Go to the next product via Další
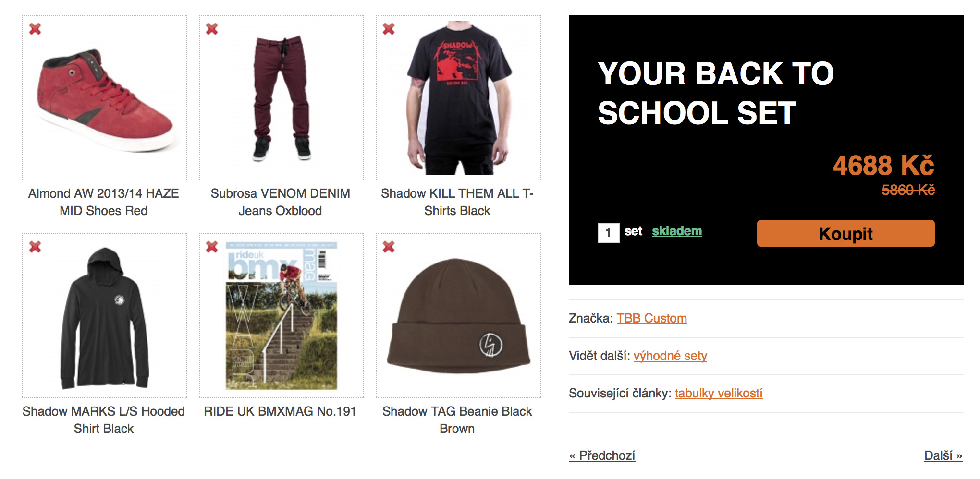The width and height of the screenshot is (980, 479). (943, 455)
